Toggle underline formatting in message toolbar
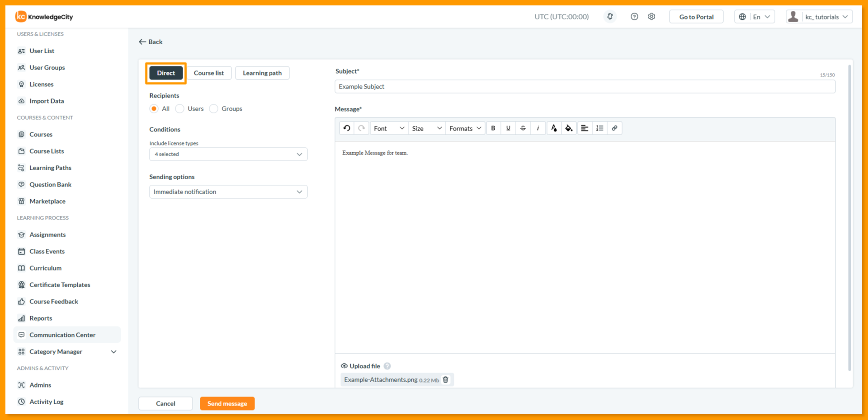This screenshot has height=420, width=868. (508, 128)
